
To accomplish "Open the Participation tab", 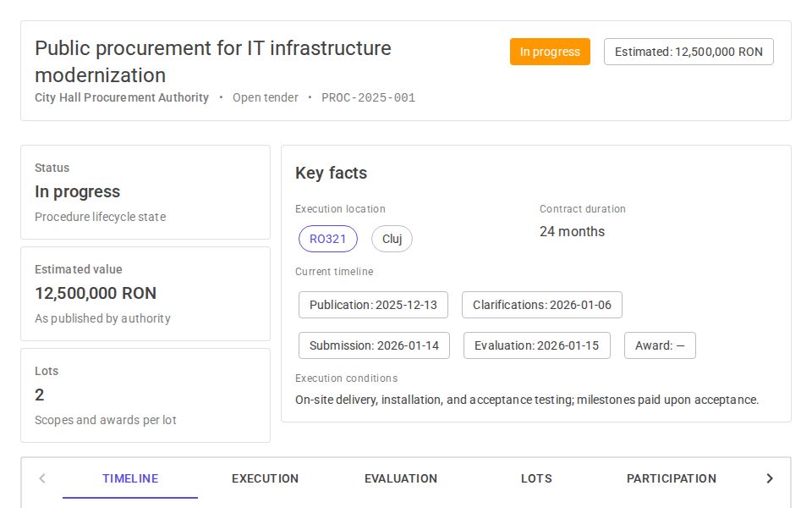I will point(671,478).
